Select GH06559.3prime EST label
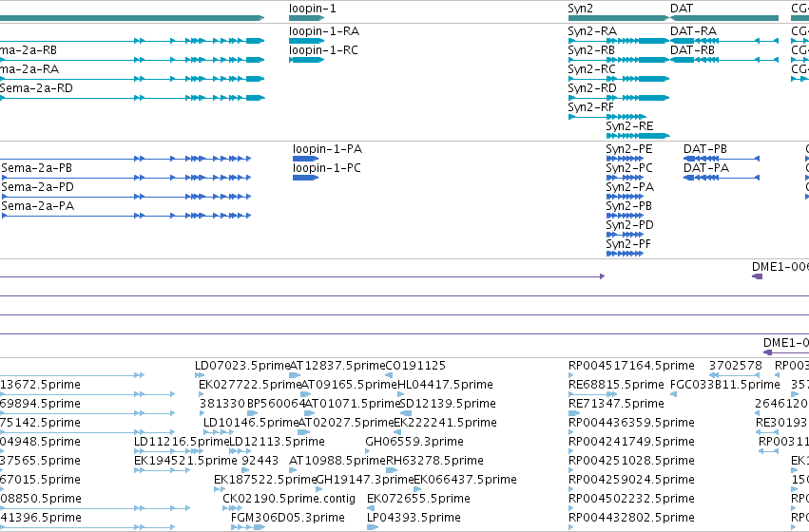 click(x=414, y=442)
